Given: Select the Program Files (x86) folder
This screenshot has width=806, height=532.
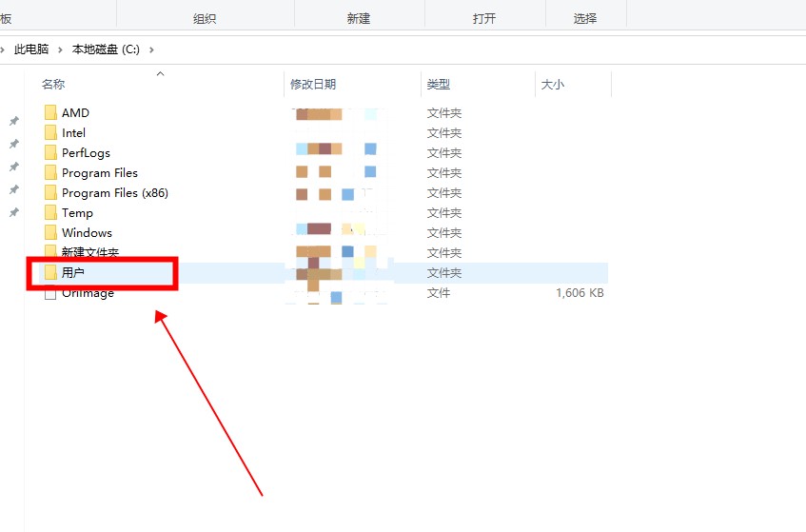Looking at the screenshot, I should coord(114,193).
